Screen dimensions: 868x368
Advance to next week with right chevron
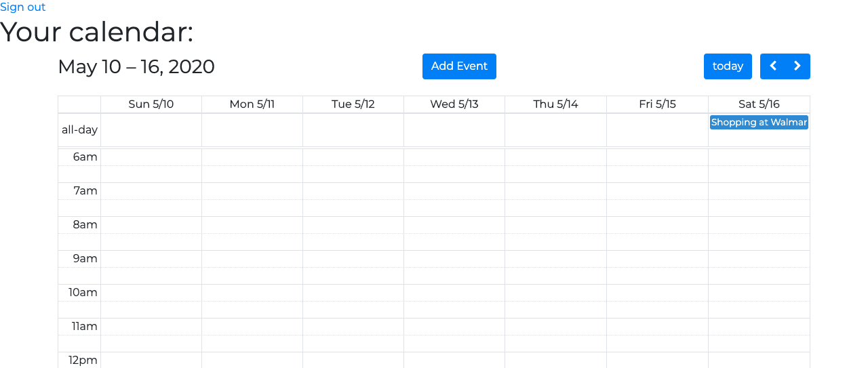coord(797,66)
